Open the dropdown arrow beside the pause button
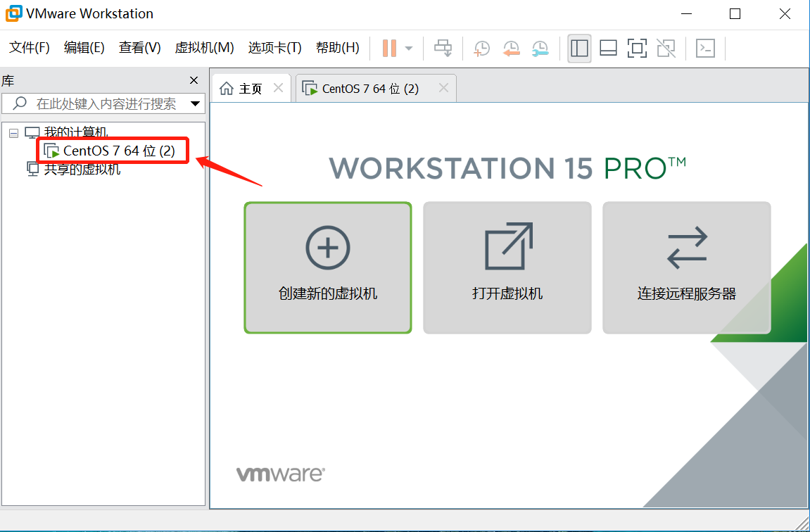Viewport: 810px width, 532px height. point(409,49)
